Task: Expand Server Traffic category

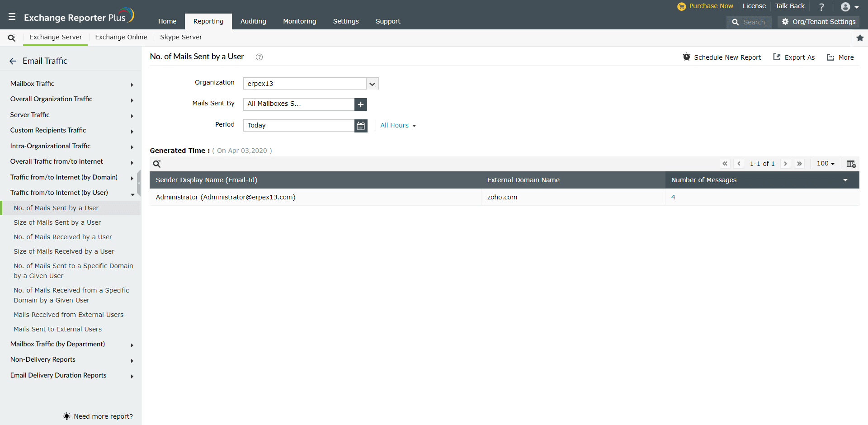Action: (132, 116)
